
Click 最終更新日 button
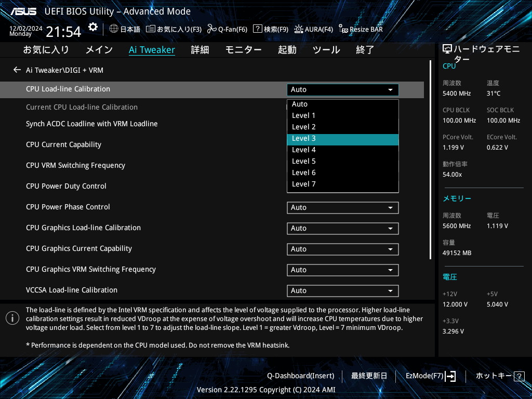click(x=369, y=376)
